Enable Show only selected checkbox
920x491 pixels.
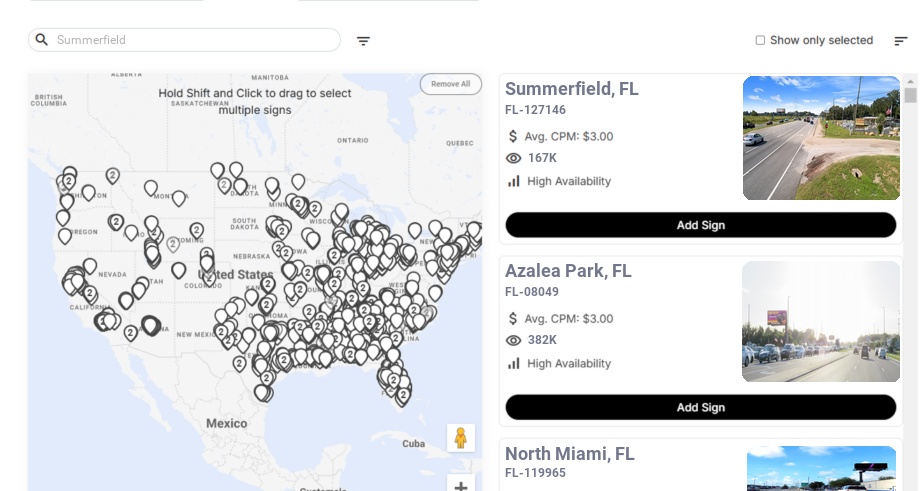tap(760, 41)
